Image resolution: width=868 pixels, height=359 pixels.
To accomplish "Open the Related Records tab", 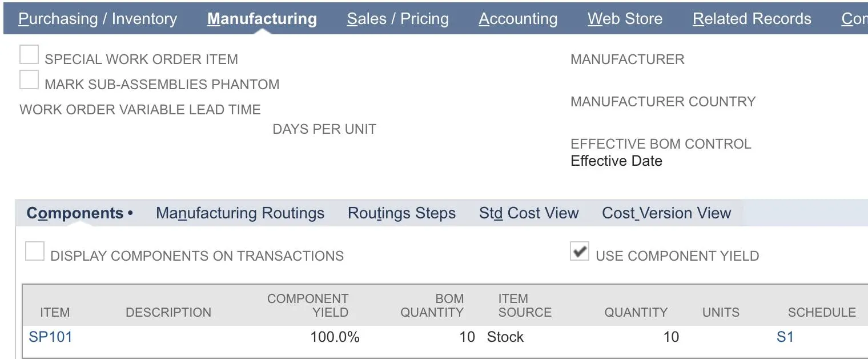I will coord(752,18).
